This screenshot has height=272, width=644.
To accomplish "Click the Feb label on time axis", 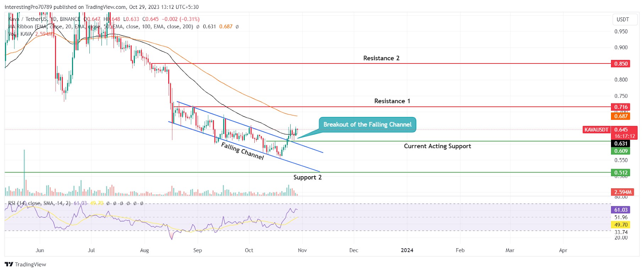I will click(x=460, y=250).
